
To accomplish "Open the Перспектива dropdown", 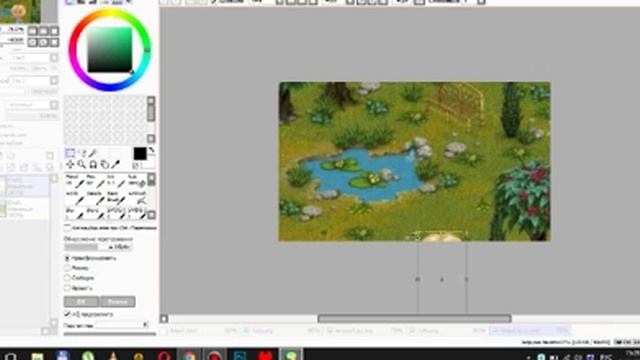I will 122,325.
